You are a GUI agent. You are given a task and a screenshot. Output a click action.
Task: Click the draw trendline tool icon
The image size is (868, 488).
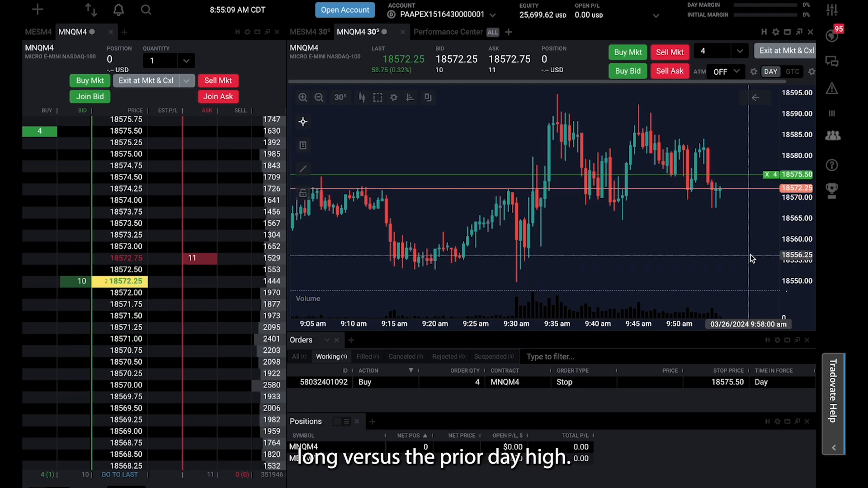tap(302, 169)
